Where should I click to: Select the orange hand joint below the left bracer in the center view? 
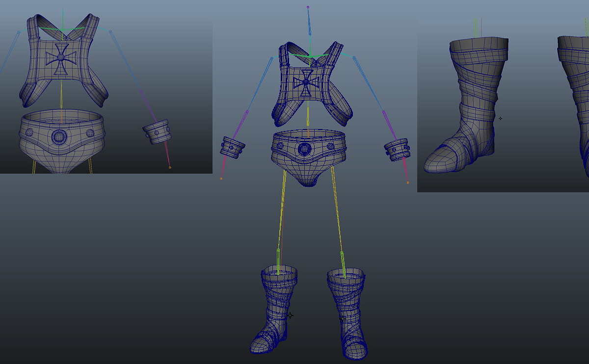pyautogui.click(x=221, y=179)
